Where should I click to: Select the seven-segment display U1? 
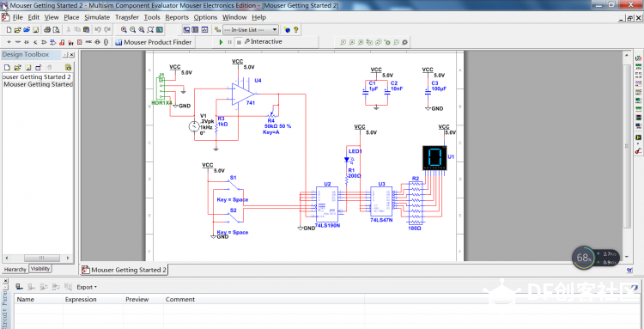click(435, 158)
